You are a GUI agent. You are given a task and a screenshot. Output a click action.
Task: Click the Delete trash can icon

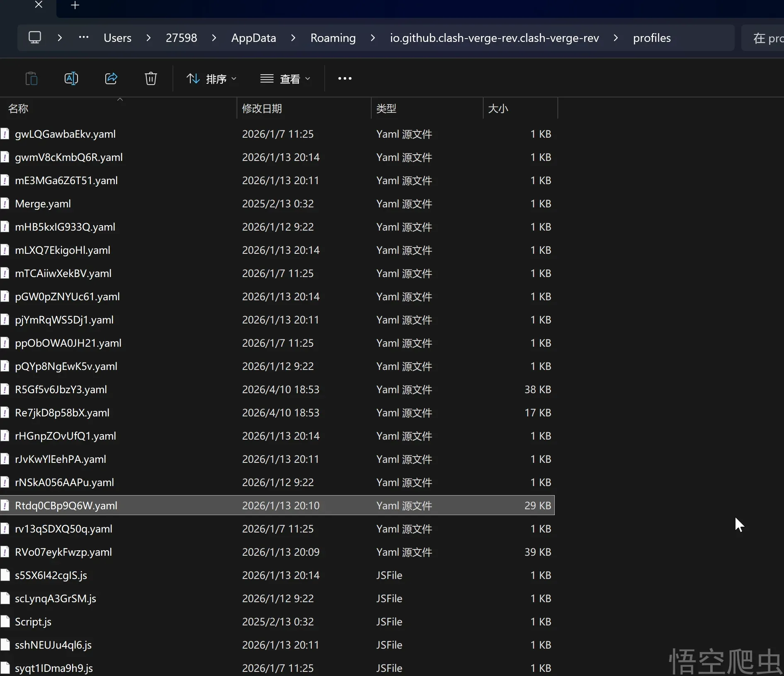click(x=151, y=78)
